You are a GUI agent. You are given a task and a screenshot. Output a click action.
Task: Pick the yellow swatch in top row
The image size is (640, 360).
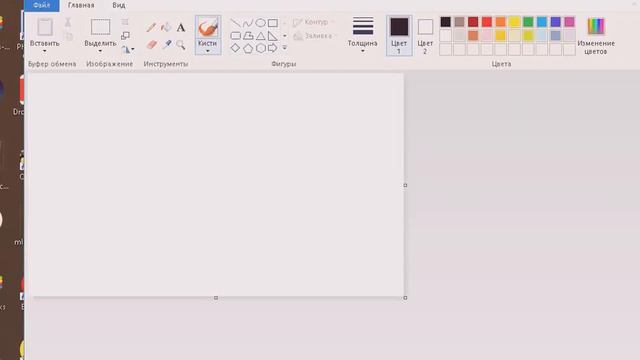(514, 22)
